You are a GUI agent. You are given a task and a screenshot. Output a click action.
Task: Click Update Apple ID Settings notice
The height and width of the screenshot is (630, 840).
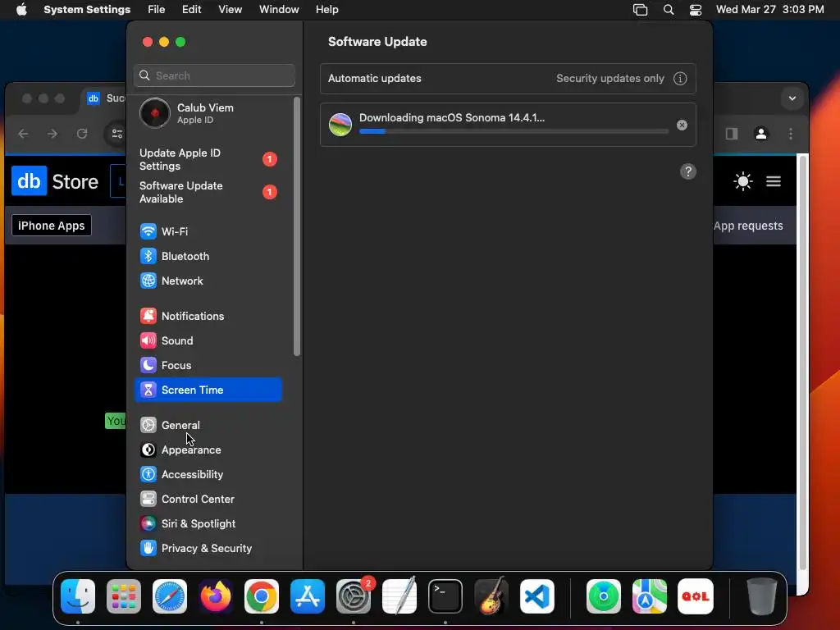coord(208,160)
